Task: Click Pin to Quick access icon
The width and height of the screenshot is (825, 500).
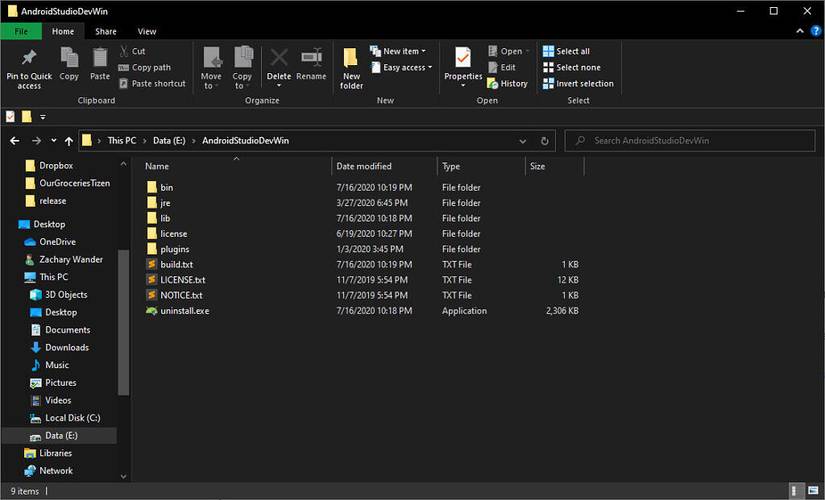Action: 29,58
